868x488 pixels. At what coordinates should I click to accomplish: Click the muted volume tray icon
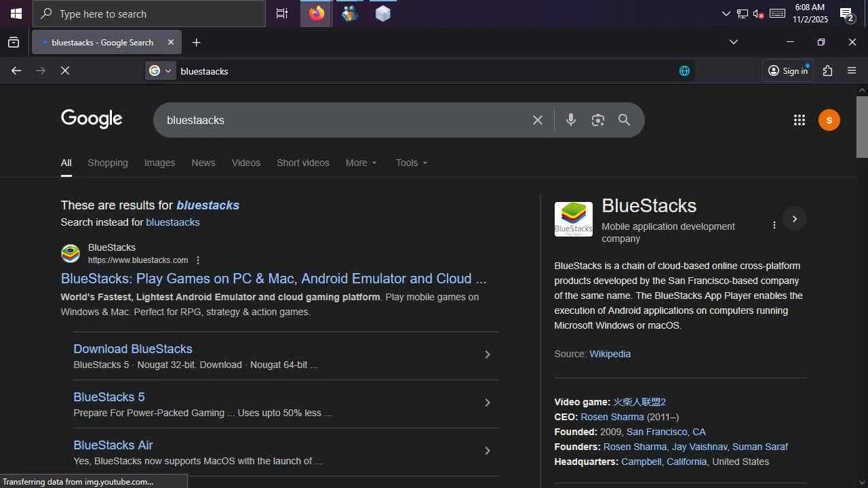click(759, 14)
